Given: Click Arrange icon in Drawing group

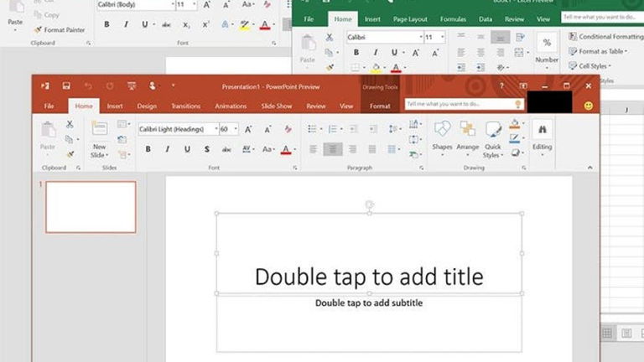Looking at the screenshot, I should point(467,129).
